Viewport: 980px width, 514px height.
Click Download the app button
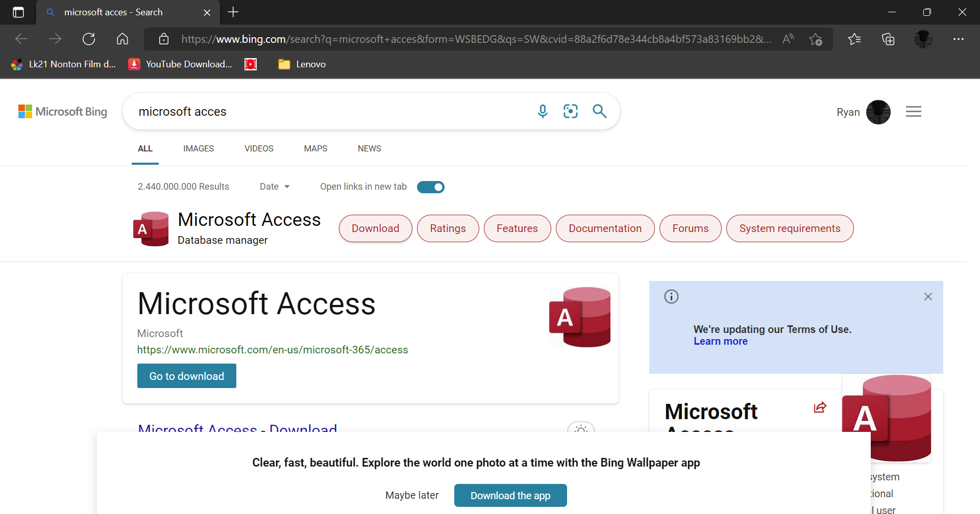click(510, 496)
